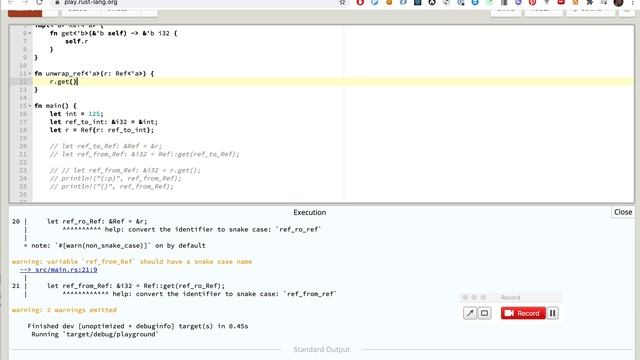Close the Execution output panel
The image size is (640, 360).
pyautogui.click(x=623, y=212)
